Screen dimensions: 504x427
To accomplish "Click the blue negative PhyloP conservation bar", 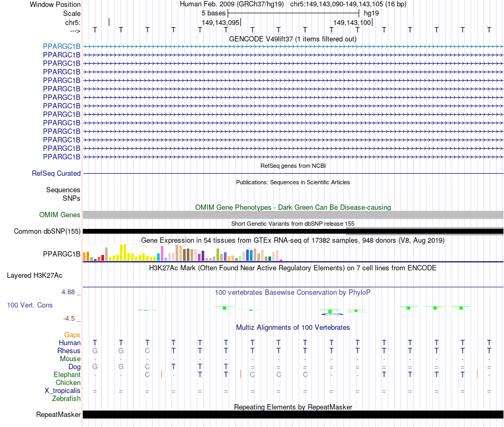I will pyautogui.click(x=332, y=314).
